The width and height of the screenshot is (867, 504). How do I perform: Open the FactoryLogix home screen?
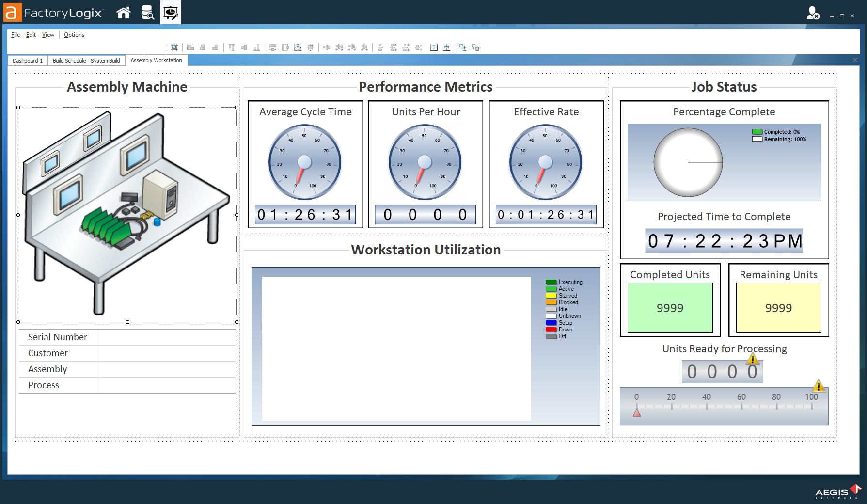124,13
